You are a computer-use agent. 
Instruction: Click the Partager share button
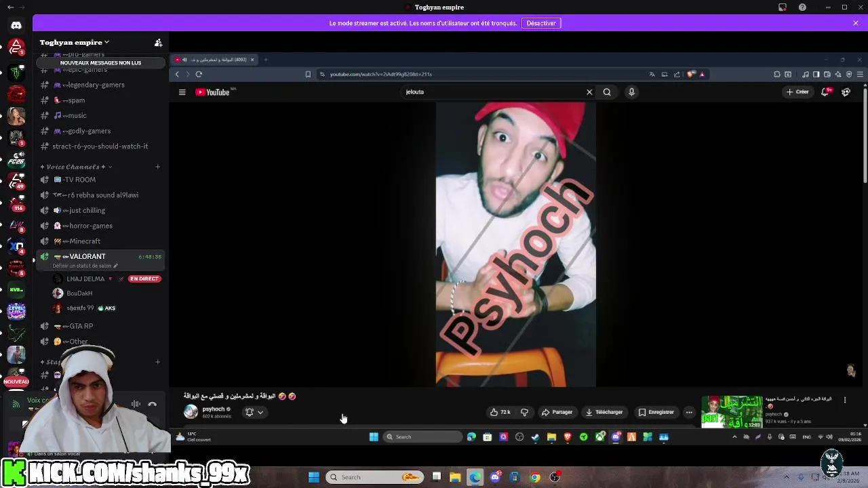pyautogui.click(x=557, y=412)
